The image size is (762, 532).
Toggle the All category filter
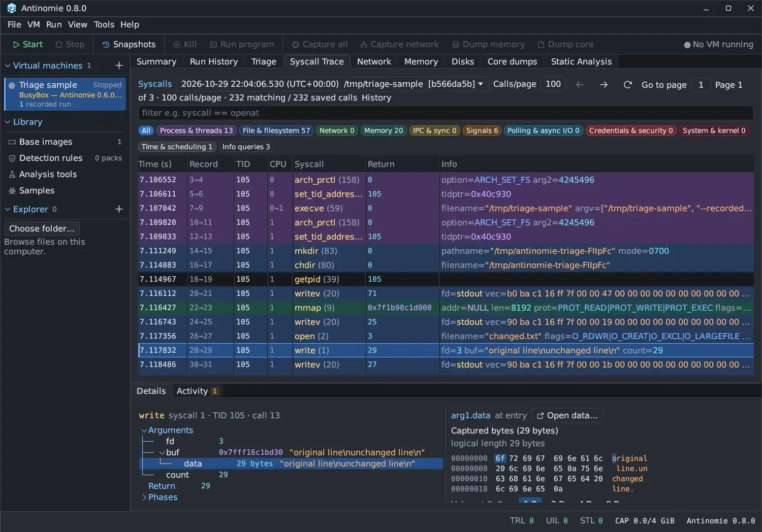[x=146, y=130]
